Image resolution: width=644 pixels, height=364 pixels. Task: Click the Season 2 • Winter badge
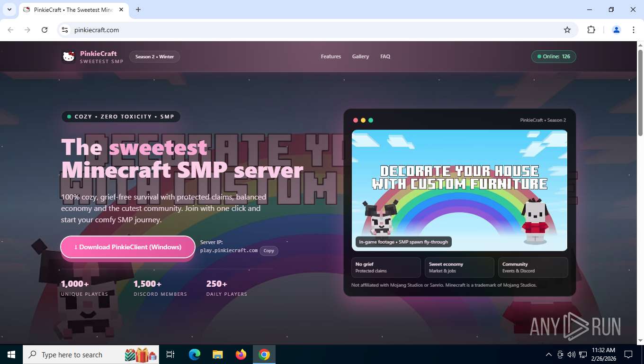click(x=154, y=56)
